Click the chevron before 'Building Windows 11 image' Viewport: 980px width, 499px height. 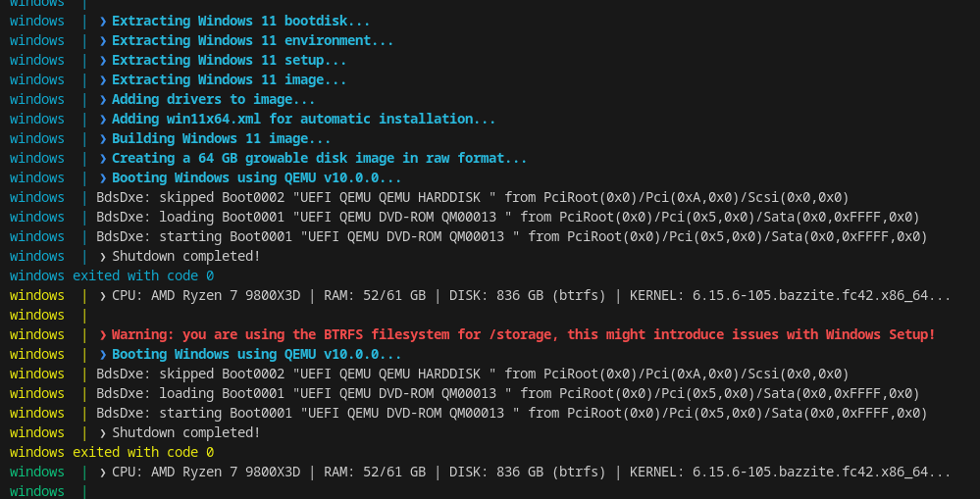(x=103, y=138)
